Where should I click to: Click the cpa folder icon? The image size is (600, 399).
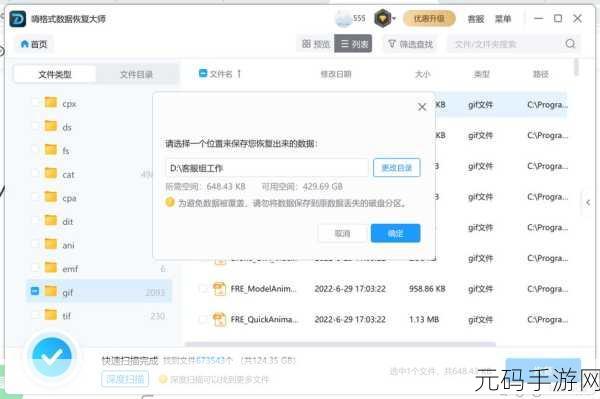point(51,197)
